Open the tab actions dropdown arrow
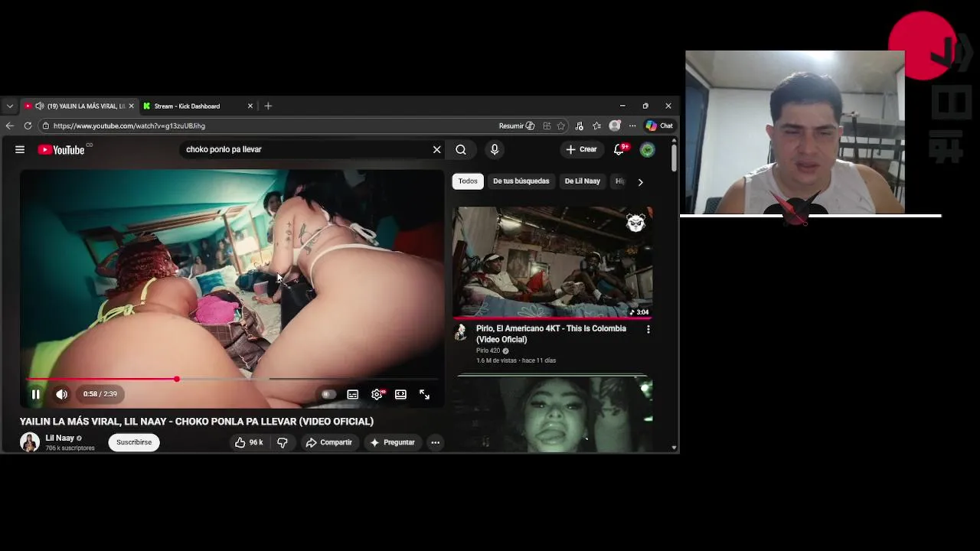Screen dimensions: 980x551 (9, 106)
